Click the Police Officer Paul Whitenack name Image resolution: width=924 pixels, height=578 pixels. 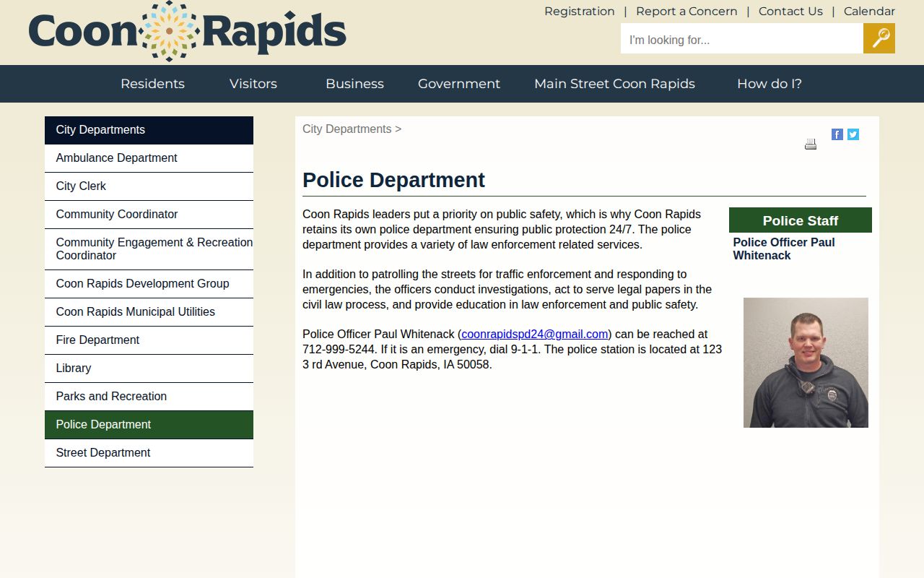[784, 249]
